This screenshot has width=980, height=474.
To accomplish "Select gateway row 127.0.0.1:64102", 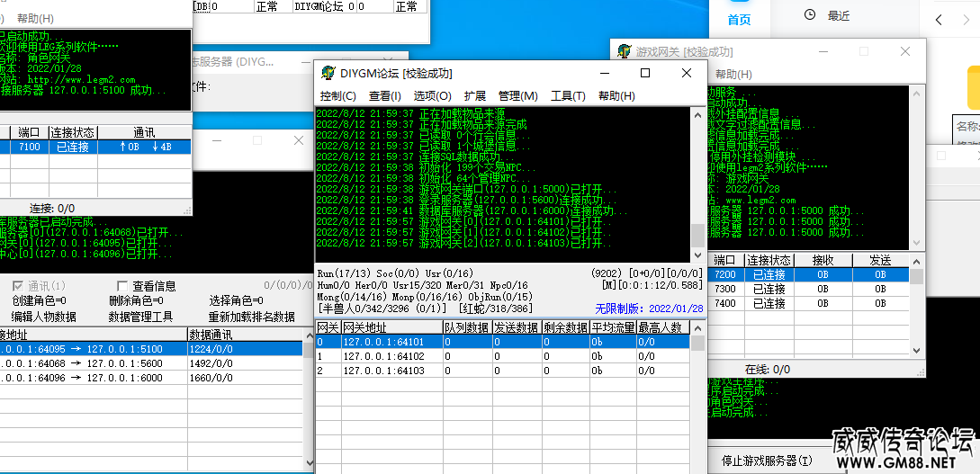I will click(x=502, y=356).
